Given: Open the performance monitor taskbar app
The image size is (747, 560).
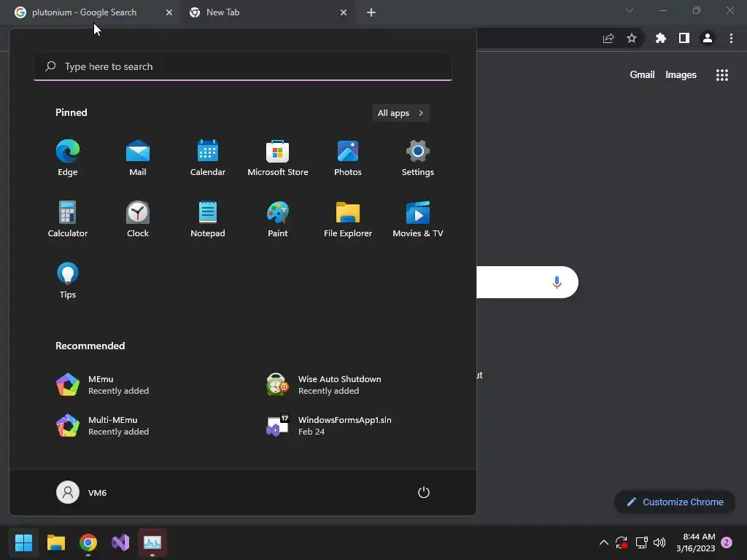Looking at the screenshot, I should pos(152,542).
